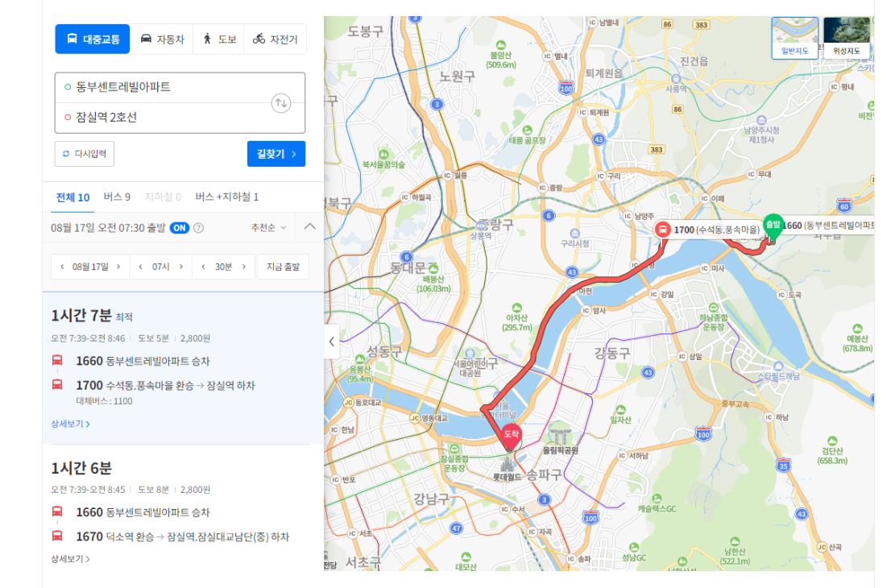The width and height of the screenshot is (887, 588).
Task: Swap origin and destination with arrows icon
Action: coord(281,103)
